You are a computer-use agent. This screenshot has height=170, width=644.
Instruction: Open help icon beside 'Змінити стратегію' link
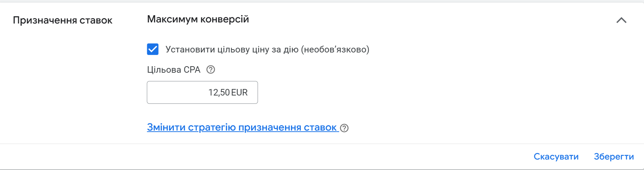click(345, 128)
